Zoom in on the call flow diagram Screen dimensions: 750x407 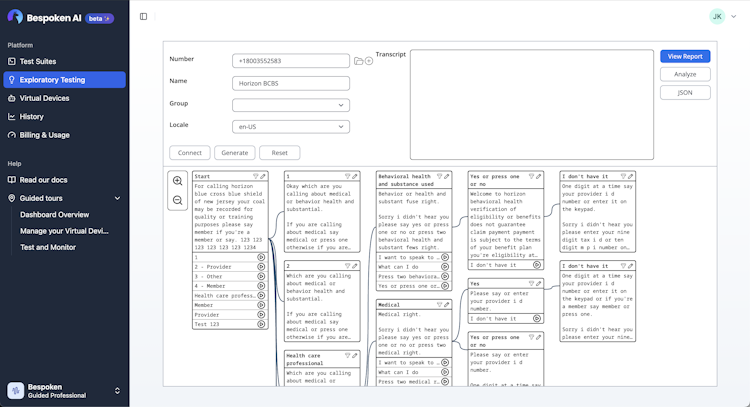click(177, 181)
